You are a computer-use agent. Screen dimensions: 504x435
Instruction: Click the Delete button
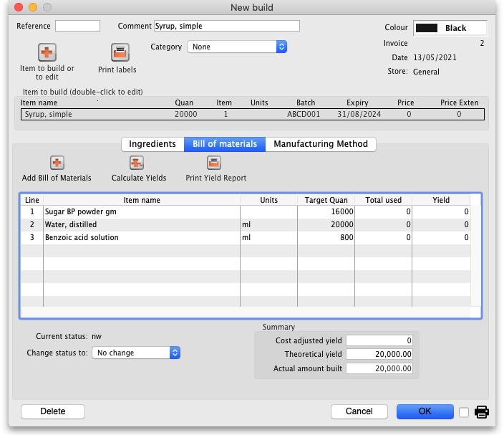click(53, 411)
